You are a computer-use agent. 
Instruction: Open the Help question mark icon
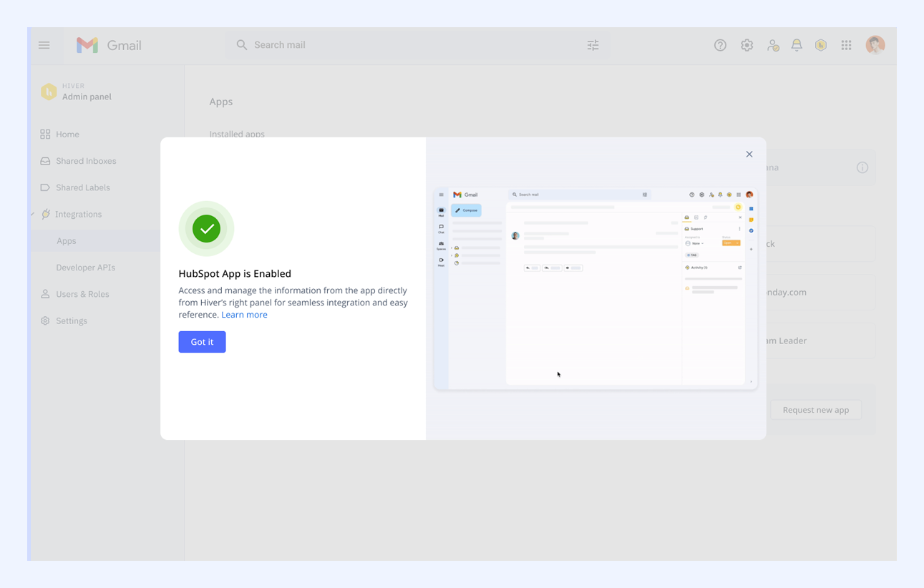click(720, 45)
